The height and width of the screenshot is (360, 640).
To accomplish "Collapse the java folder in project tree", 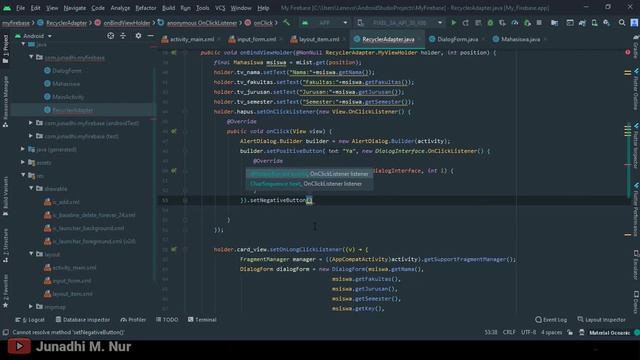I will coord(23,44).
